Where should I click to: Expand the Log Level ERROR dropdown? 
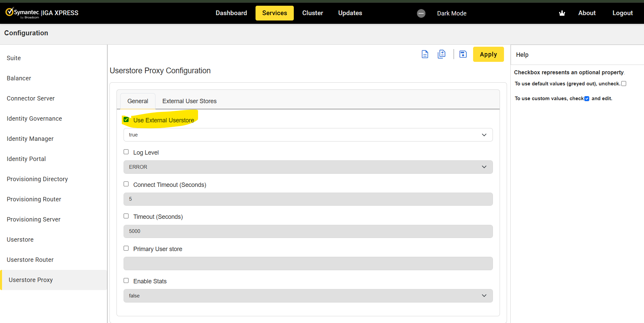pyautogui.click(x=308, y=167)
